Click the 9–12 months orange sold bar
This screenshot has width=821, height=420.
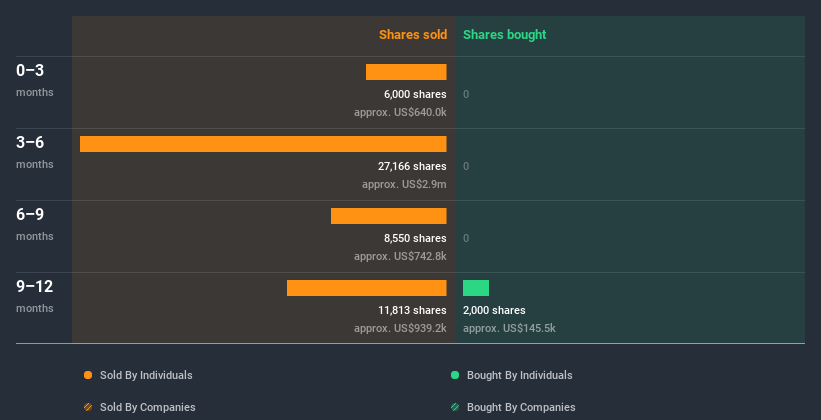pos(367,288)
